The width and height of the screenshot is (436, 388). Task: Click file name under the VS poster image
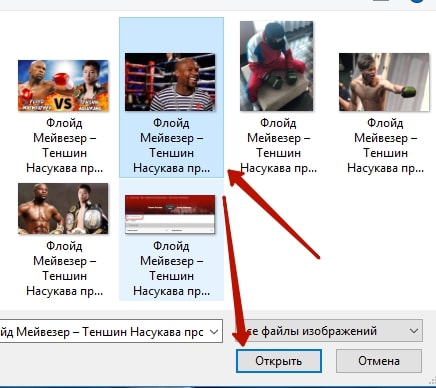(x=64, y=146)
